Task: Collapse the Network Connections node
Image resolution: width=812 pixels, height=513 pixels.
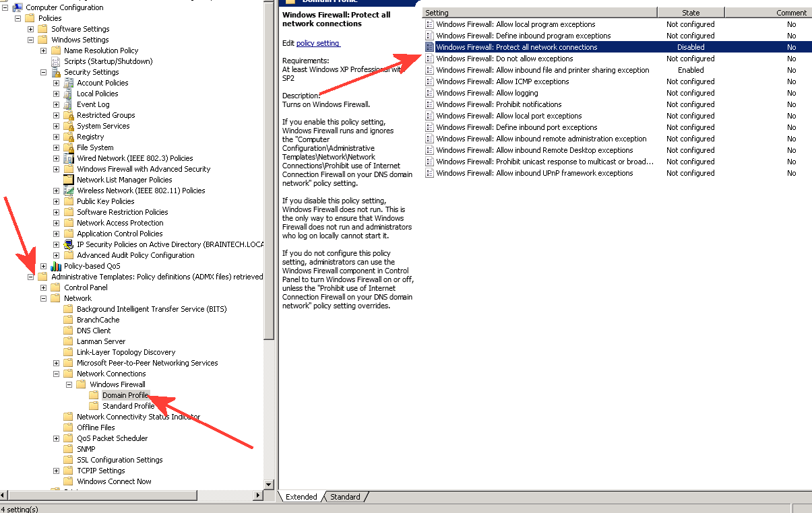Action: (x=57, y=374)
